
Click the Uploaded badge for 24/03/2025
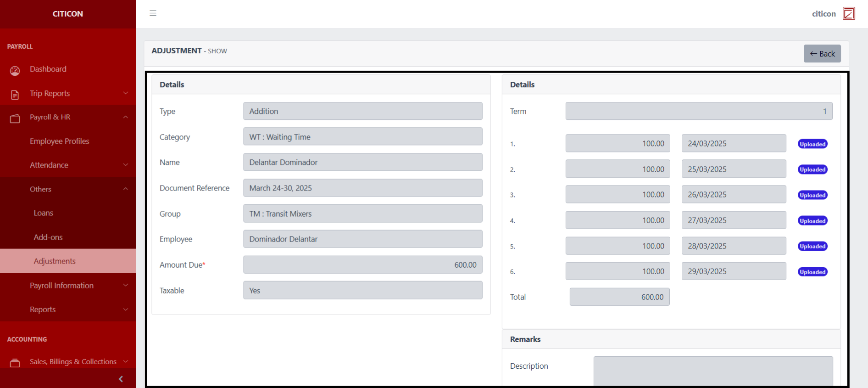point(812,144)
